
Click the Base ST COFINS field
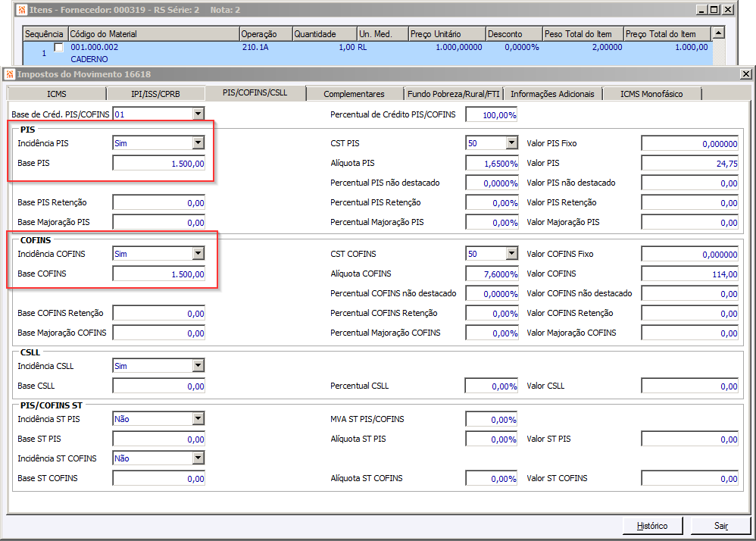(158, 478)
